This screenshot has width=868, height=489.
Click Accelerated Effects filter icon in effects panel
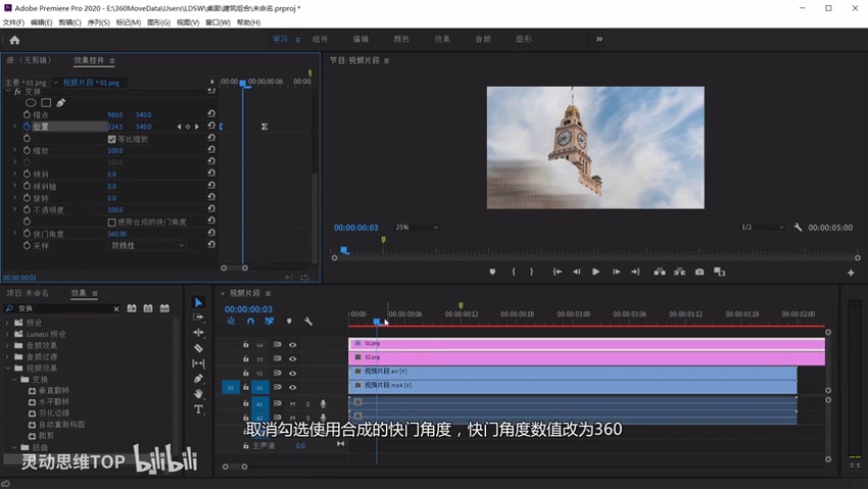click(x=132, y=308)
